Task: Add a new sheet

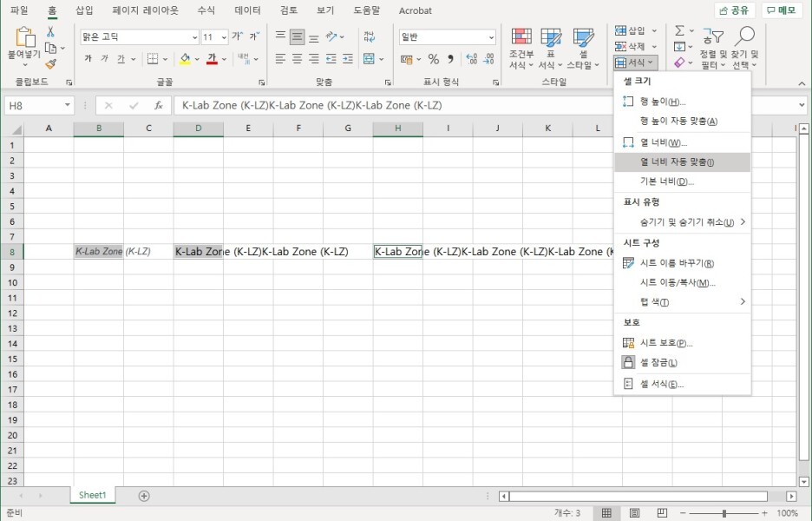Action: pos(144,496)
